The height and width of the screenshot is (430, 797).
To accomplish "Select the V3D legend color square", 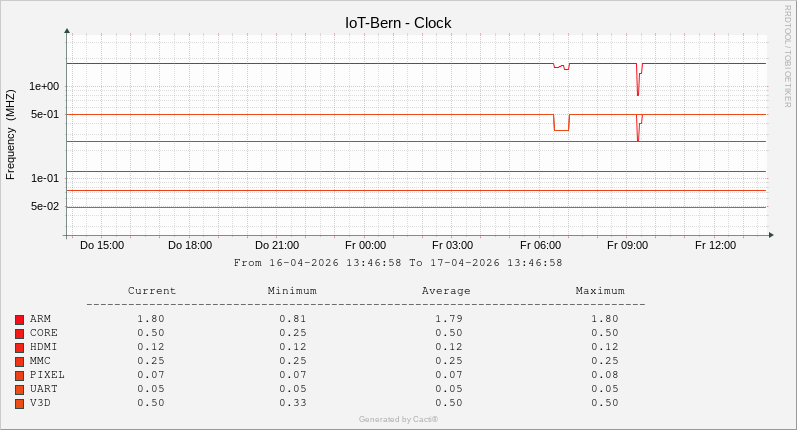I will point(19,403).
